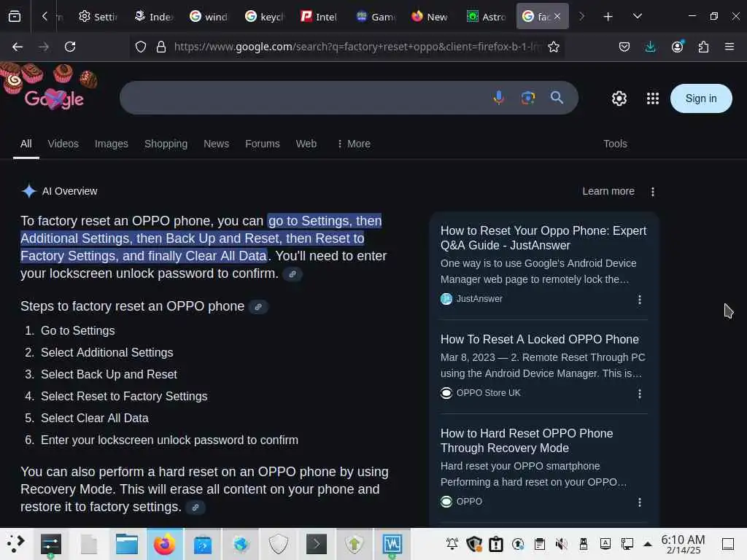Open 'How to Hard Reset OPPO Phone' result
The height and width of the screenshot is (560, 747).
coord(527,441)
